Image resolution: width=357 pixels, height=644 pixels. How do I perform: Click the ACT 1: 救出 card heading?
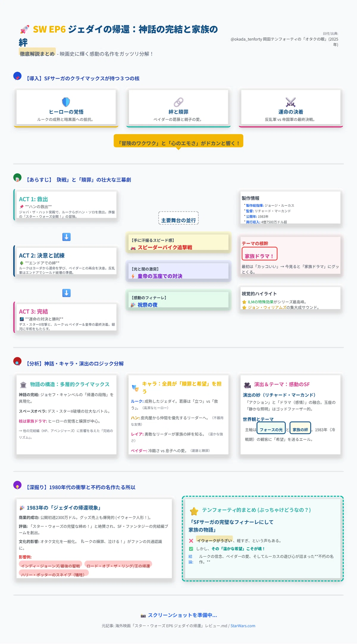[x=33, y=199]
